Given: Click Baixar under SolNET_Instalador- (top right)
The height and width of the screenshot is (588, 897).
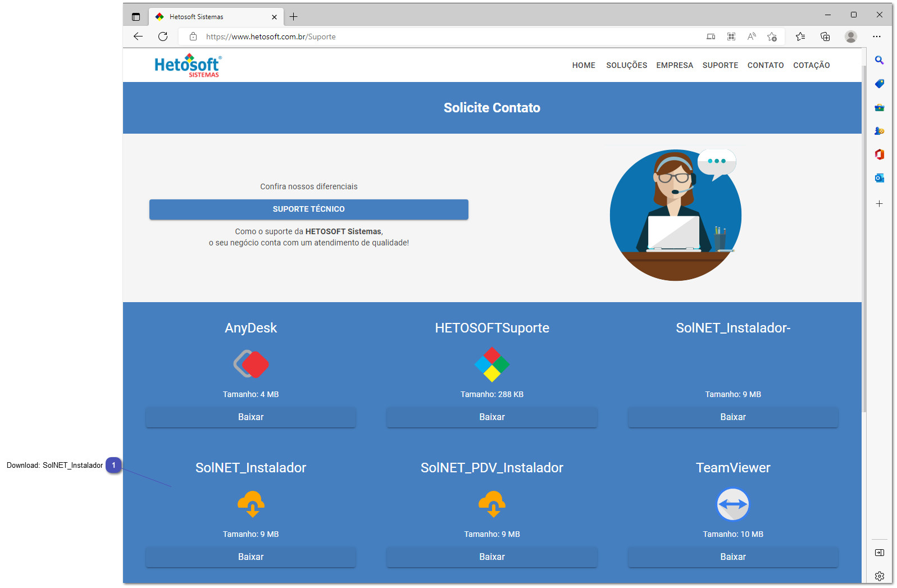Looking at the screenshot, I should (733, 417).
